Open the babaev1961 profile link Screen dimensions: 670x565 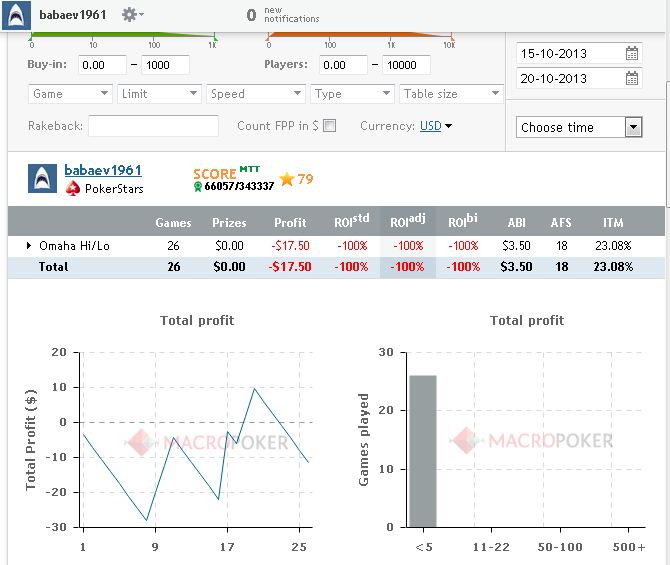click(103, 171)
